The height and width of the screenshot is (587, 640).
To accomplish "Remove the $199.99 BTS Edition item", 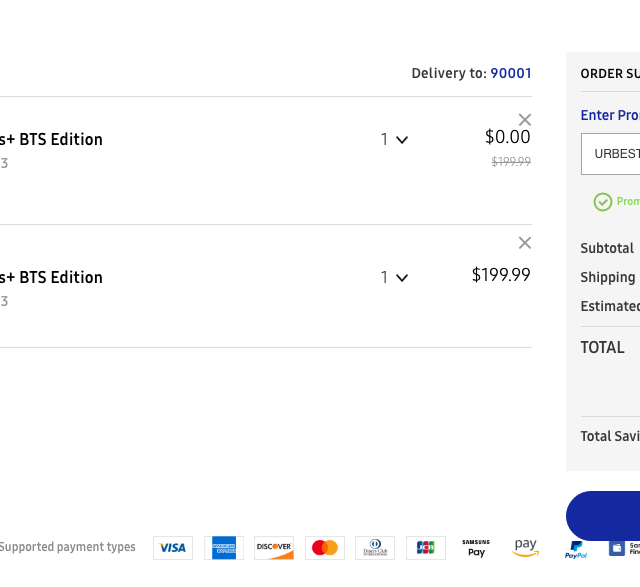I will pyautogui.click(x=525, y=243).
